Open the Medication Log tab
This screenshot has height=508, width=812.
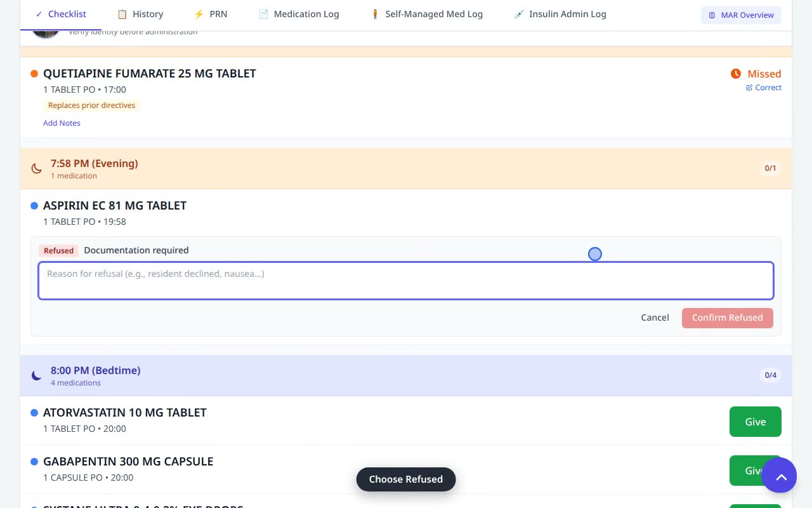point(299,14)
